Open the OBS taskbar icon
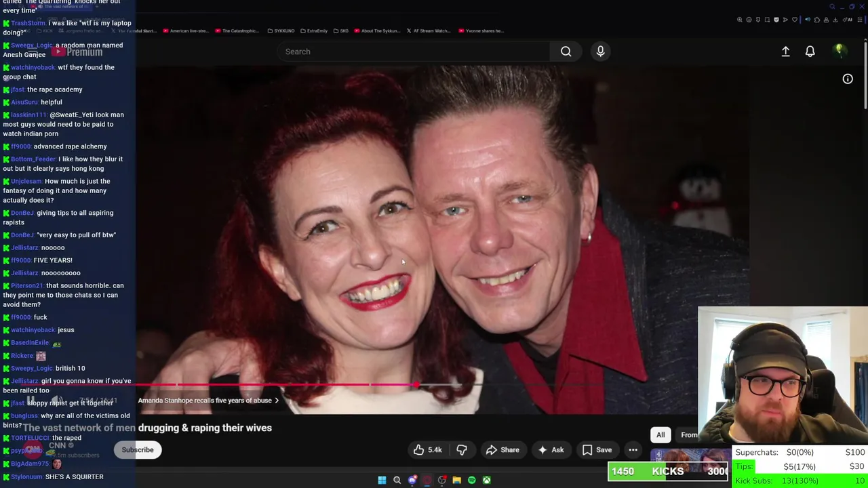Screen dimensions: 868x488 (442, 480)
